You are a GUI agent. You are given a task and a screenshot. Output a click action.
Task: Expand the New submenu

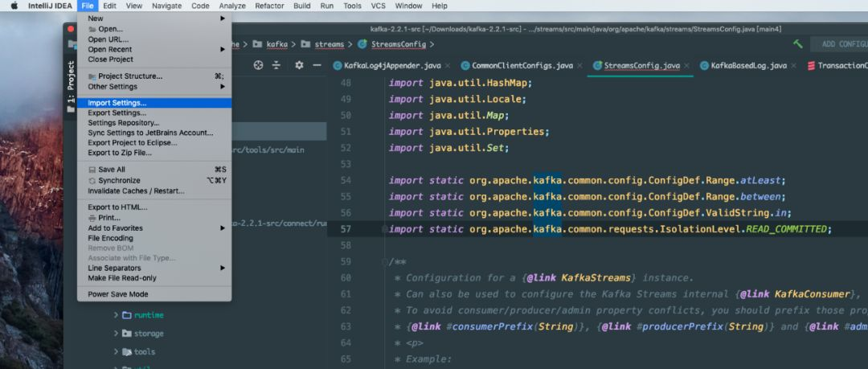point(154,18)
